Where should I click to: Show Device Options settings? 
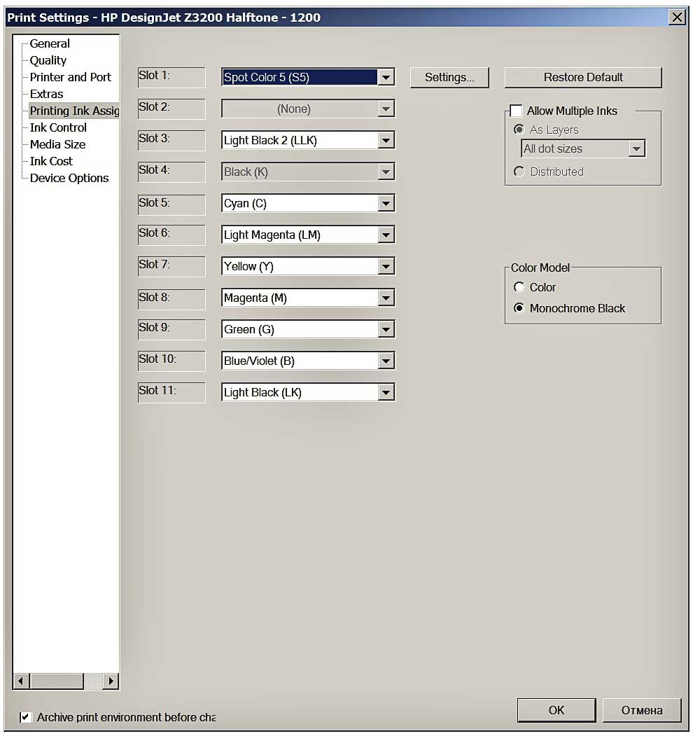click(x=69, y=178)
